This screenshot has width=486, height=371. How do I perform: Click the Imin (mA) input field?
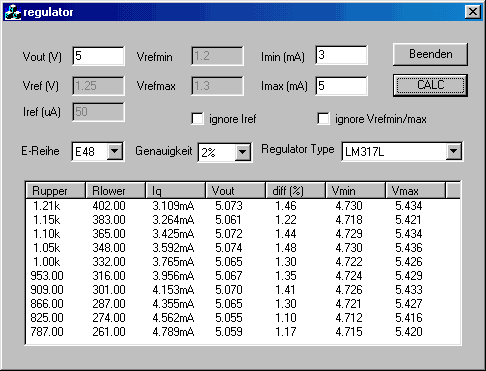coord(342,55)
